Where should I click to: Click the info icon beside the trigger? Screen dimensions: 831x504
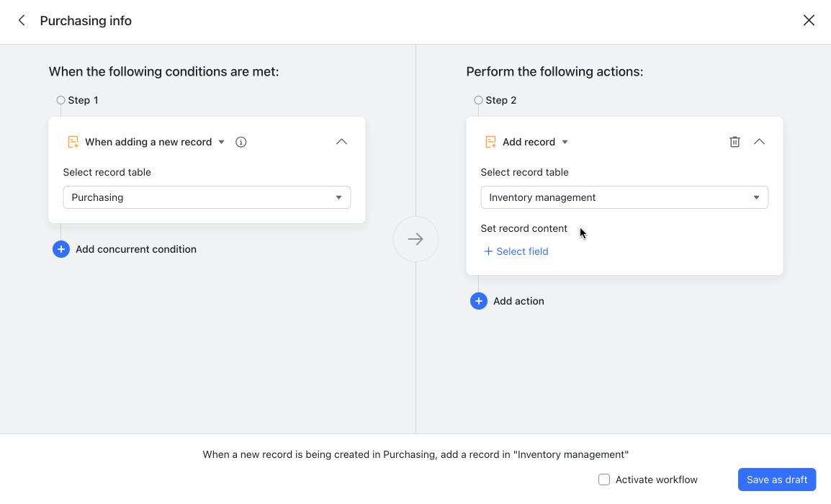(x=241, y=142)
